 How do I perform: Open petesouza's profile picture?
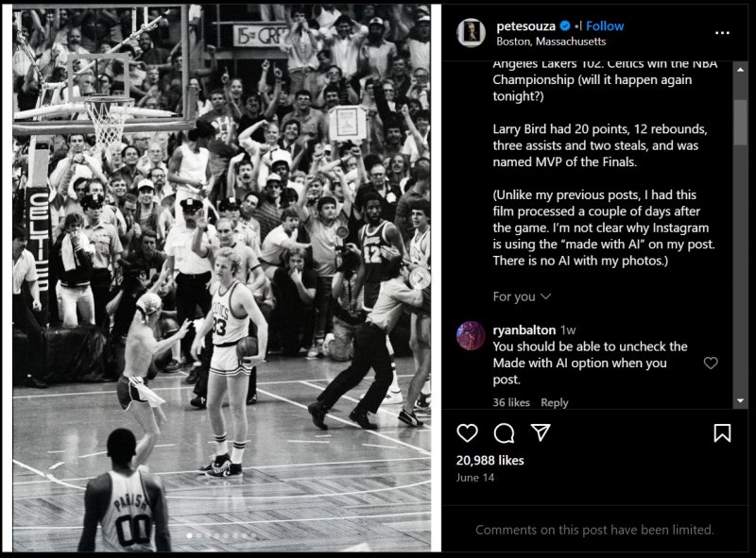pyautogui.click(x=471, y=33)
